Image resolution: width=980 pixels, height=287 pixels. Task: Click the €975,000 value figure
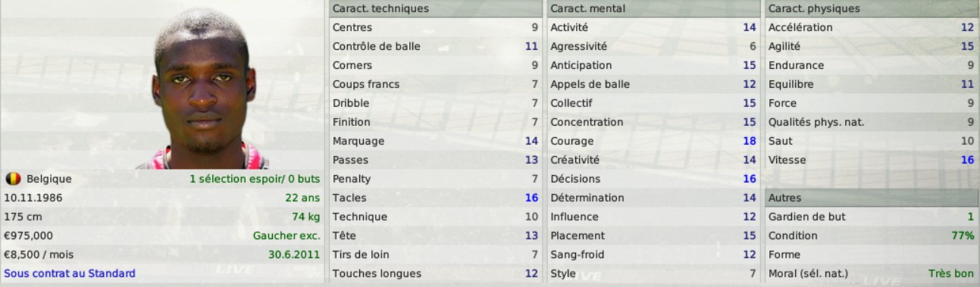point(29,236)
